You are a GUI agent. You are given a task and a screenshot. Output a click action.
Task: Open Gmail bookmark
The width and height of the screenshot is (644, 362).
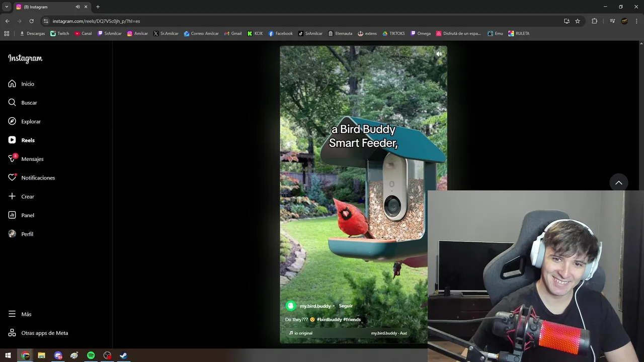pos(233,34)
